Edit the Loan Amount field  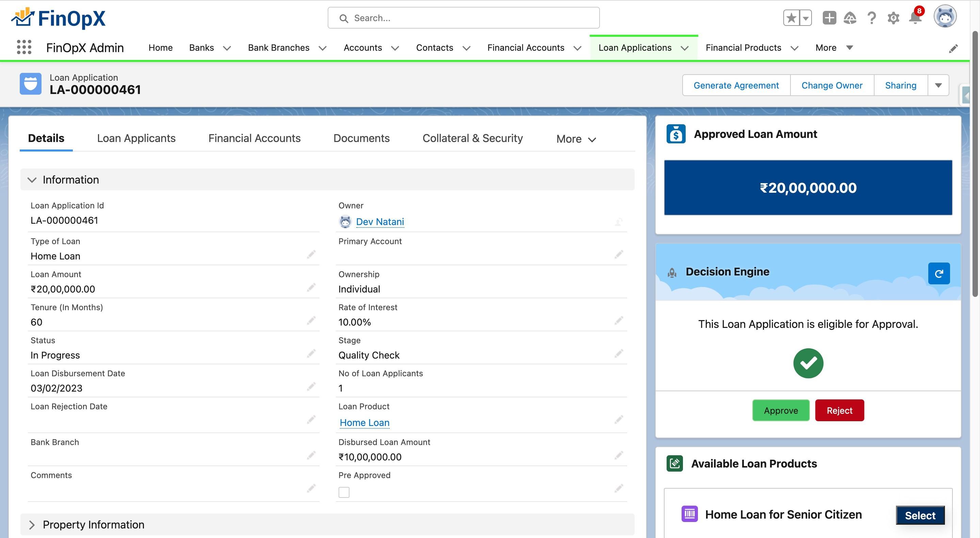pos(311,287)
